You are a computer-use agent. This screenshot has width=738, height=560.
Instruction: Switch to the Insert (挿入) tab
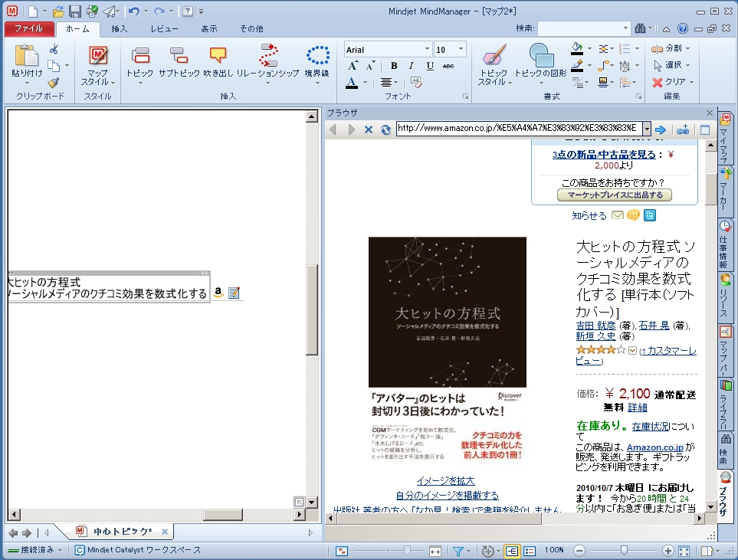pyautogui.click(x=119, y=28)
